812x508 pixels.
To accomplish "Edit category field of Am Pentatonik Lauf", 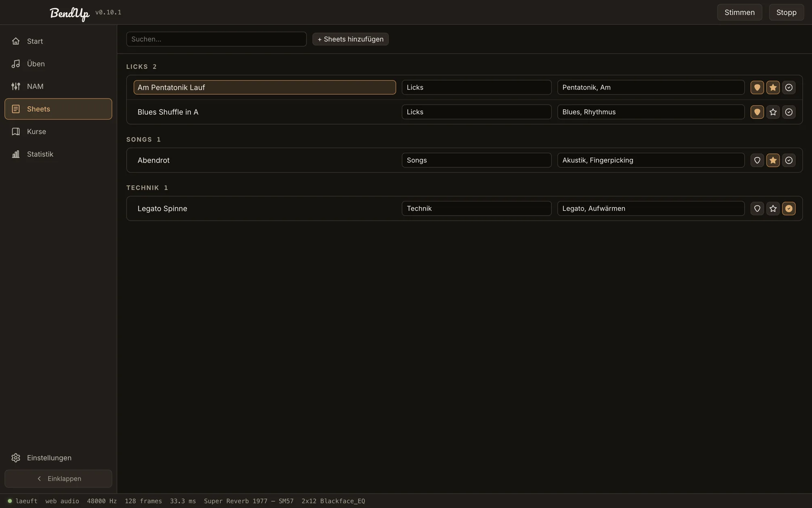I will point(477,87).
